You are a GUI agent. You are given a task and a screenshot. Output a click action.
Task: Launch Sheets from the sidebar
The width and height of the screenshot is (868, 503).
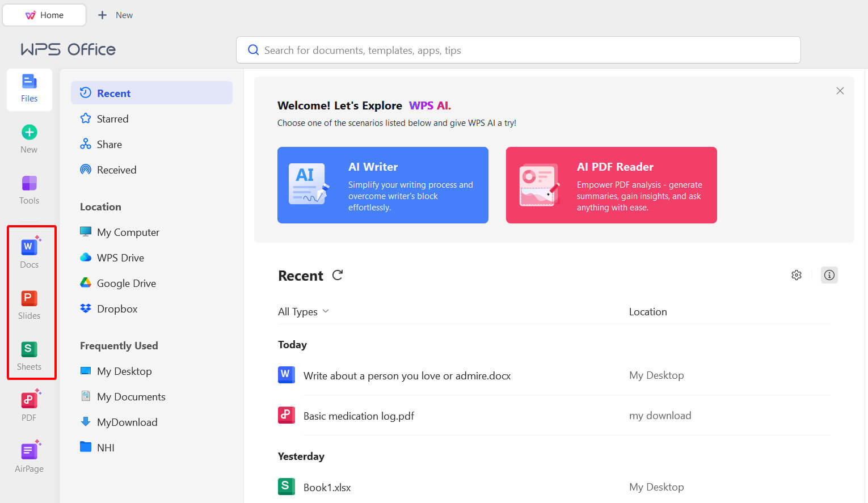[x=30, y=356]
